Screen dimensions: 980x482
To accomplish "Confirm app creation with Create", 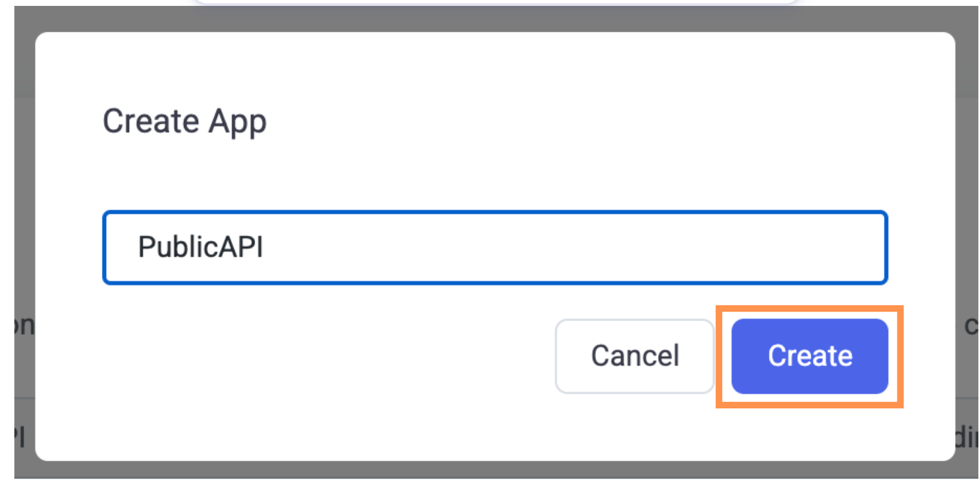I will (810, 356).
